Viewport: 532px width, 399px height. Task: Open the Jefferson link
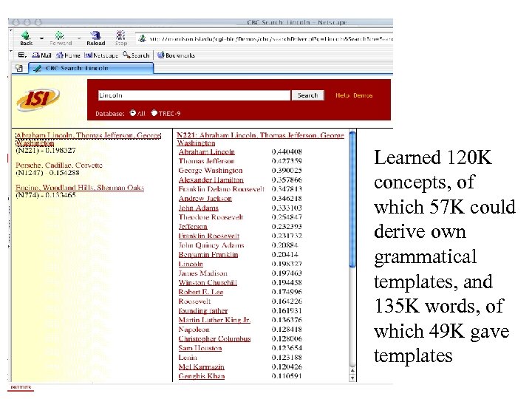(193, 226)
